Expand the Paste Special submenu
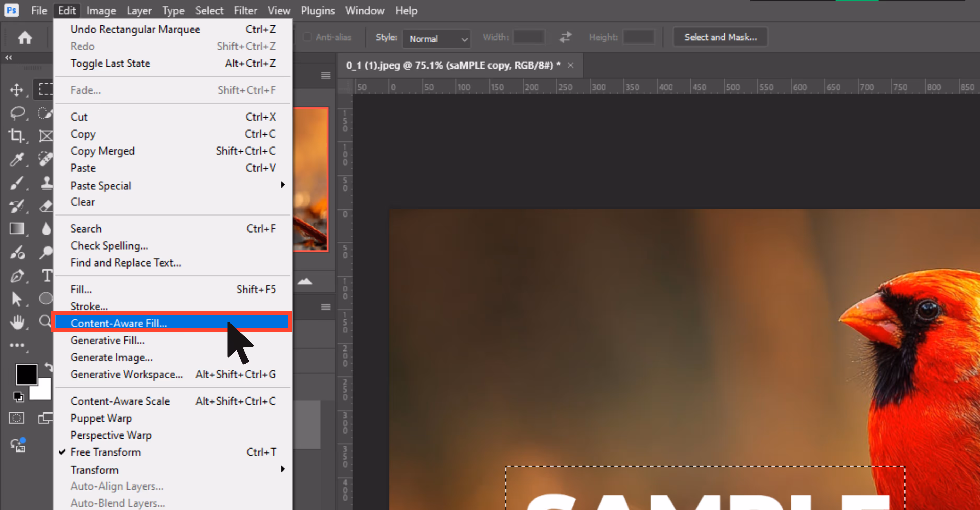Screen dimensions: 980x510 [x=174, y=186]
